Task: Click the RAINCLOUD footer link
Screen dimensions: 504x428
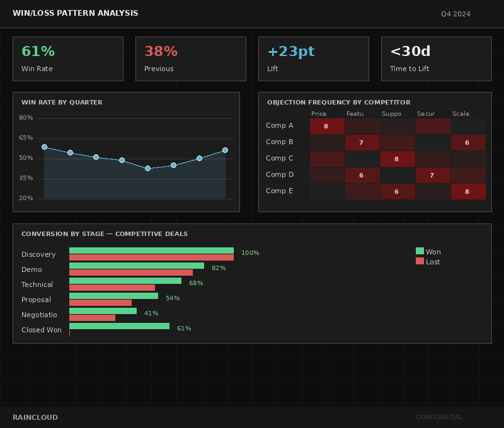Action: click(x=35, y=417)
